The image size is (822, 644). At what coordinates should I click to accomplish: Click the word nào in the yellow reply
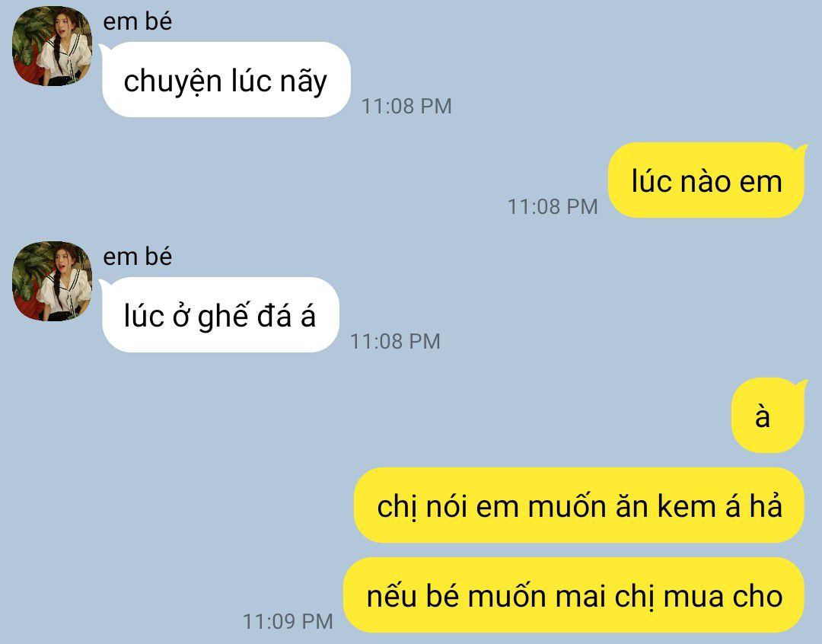coord(705,181)
